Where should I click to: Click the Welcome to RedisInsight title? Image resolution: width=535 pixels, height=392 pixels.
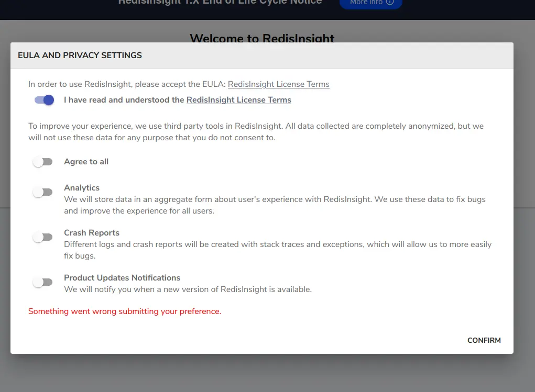click(262, 38)
